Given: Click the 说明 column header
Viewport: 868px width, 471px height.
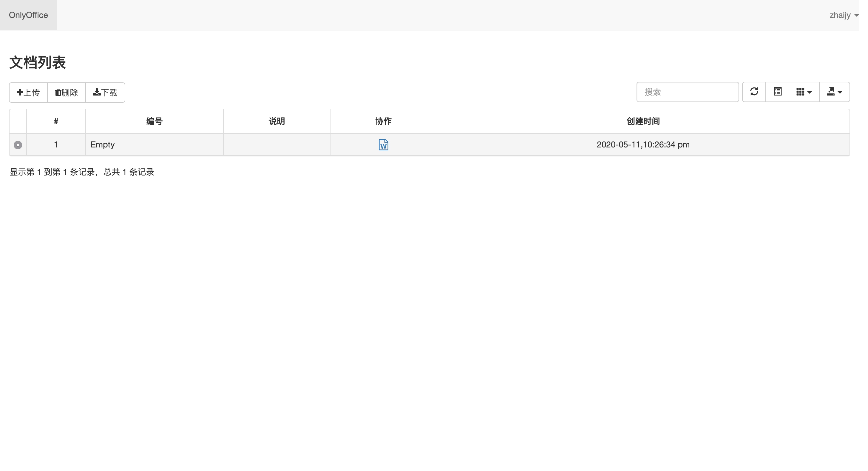Looking at the screenshot, I should coord(276,121).
